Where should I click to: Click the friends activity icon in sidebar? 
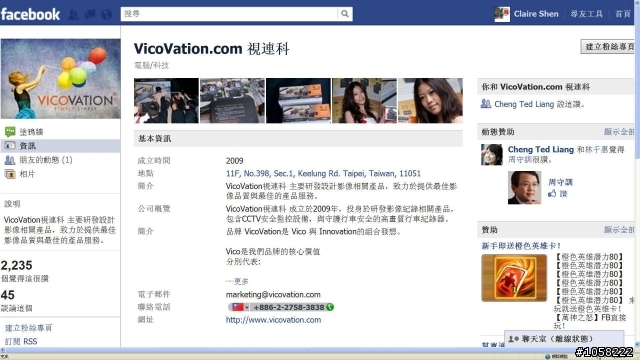[10, 160]
